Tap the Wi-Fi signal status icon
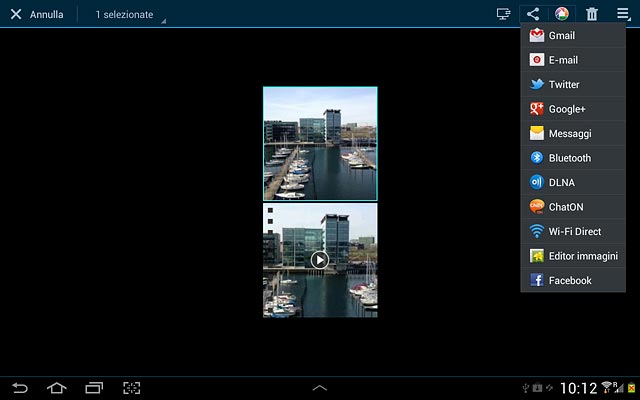 tap(607, 387)
